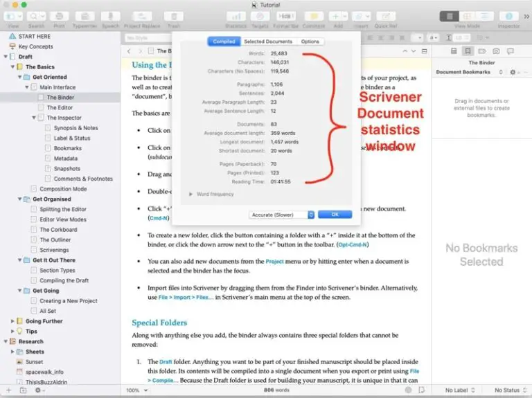Select the Notes tab icon in the inspector

tap(454, 51)
